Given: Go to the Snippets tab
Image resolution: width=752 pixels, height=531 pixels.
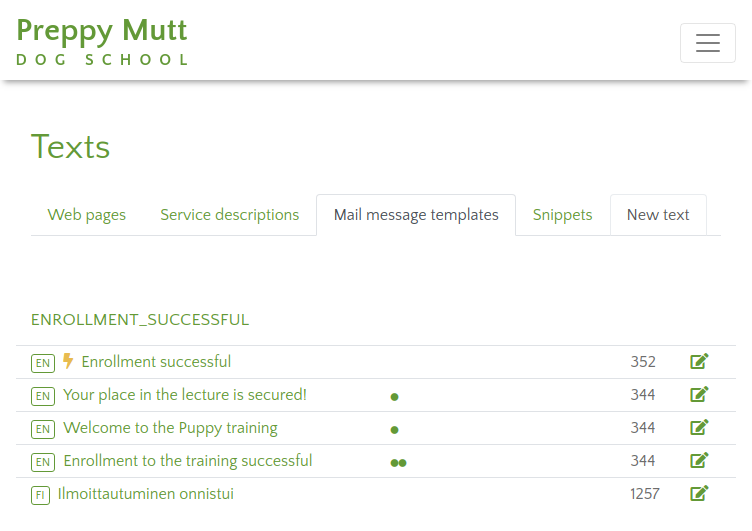Looking at the screenshot, I should [562, 215].
